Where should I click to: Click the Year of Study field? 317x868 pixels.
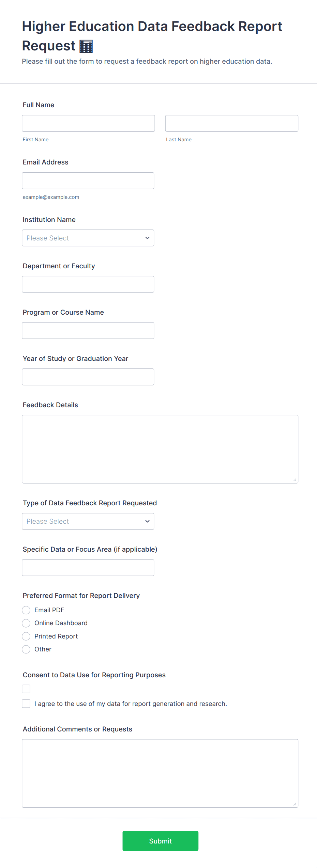tap(88, 377)
